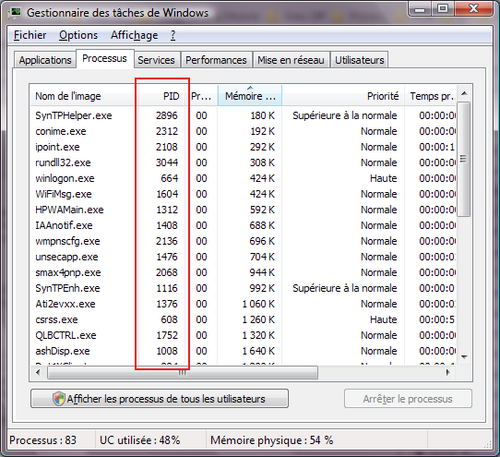Click the Task Manager title bar icon

point(15,12)
